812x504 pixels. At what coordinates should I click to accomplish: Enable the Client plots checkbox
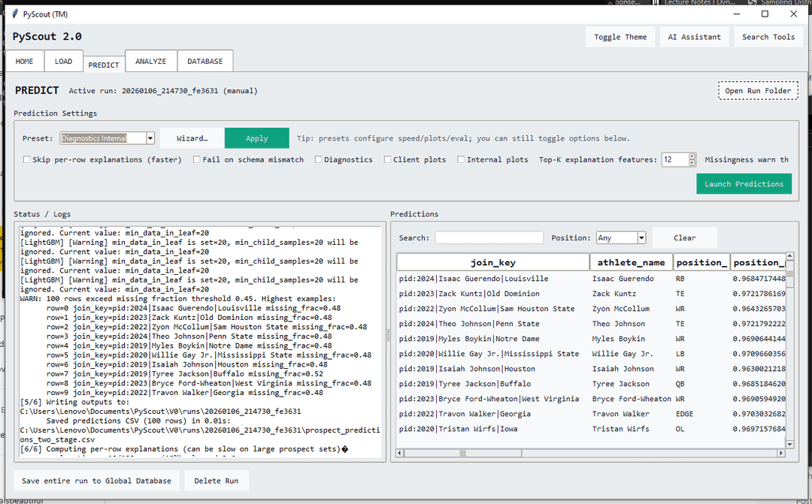coord(388,160)
